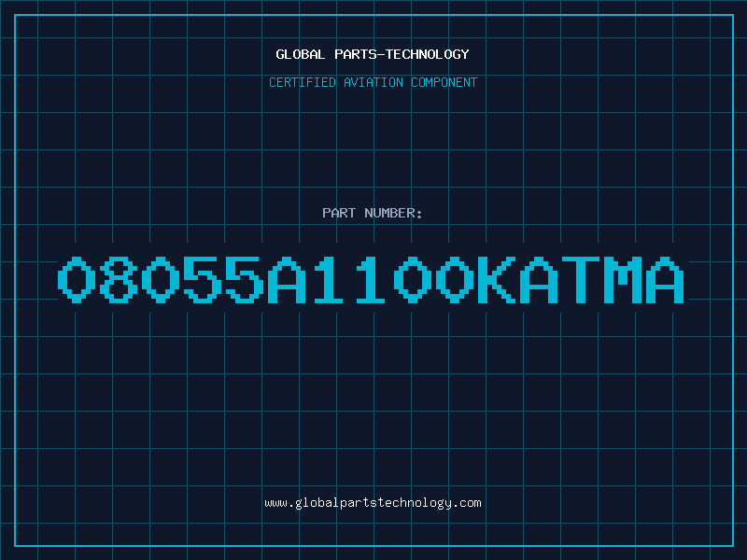Select the CERTIFIED AVIATION COMPONENT subtitle
Screen dimensions: 747x560
coord(373,82)
